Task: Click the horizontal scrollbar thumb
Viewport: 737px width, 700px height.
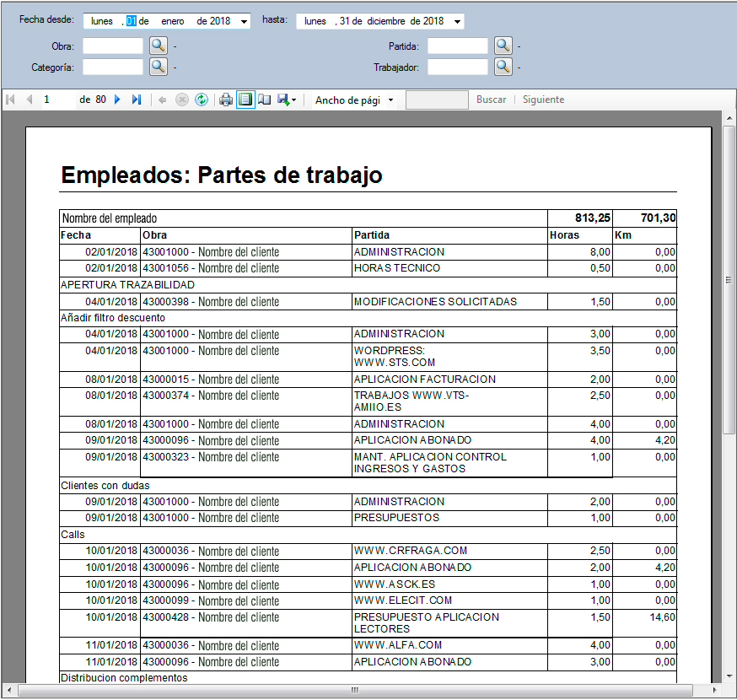Action: (x=355, y=690)
